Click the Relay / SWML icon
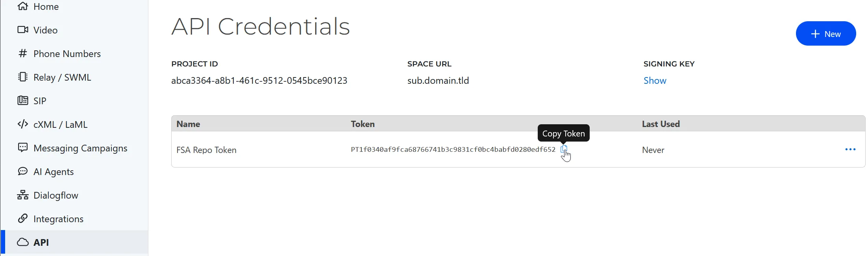 (x=23, y=77)
